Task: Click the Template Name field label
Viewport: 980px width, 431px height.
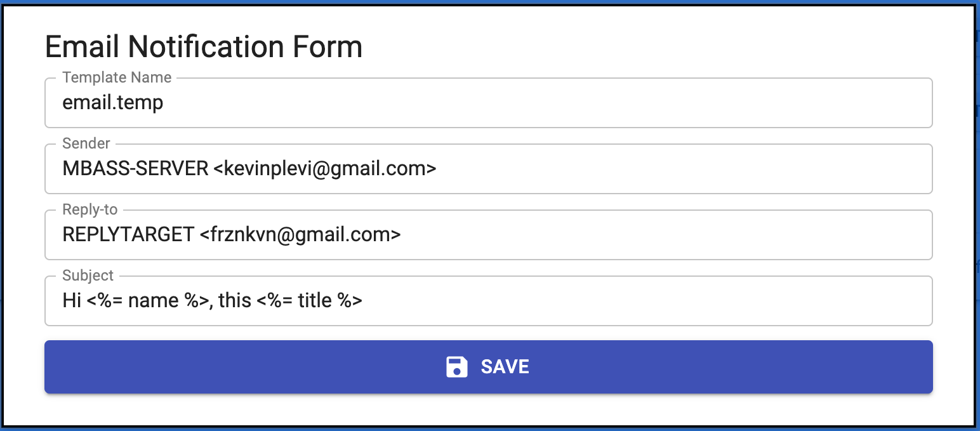Action: click(117, 77)
